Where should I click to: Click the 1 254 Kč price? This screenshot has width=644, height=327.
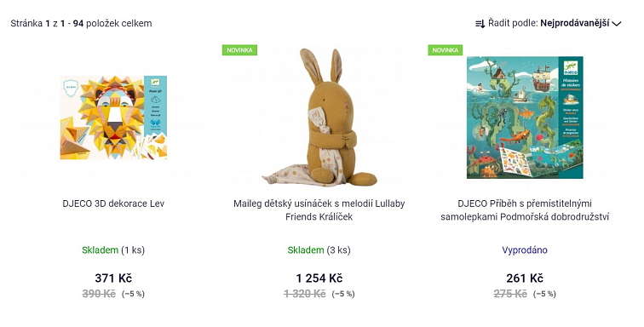319,278
